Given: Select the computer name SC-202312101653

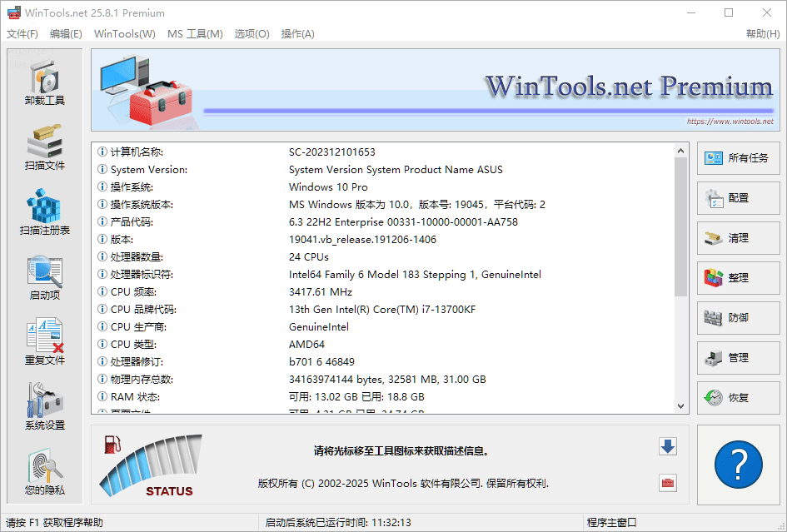Looking at the screenshot, I should click(x=331, y=152).
